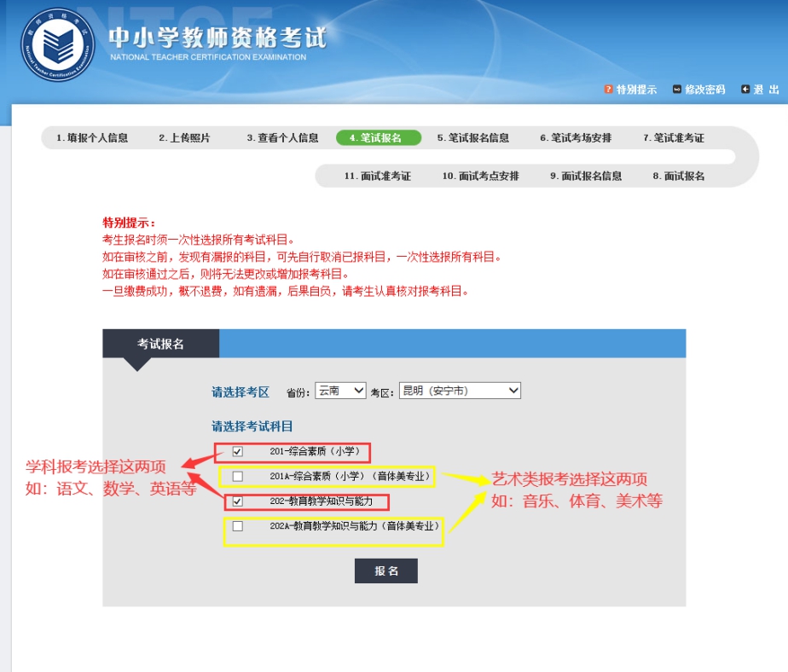788x672 pixels.
Task: Switch to step 3 查看个人信息
Action: coord(283,138)
